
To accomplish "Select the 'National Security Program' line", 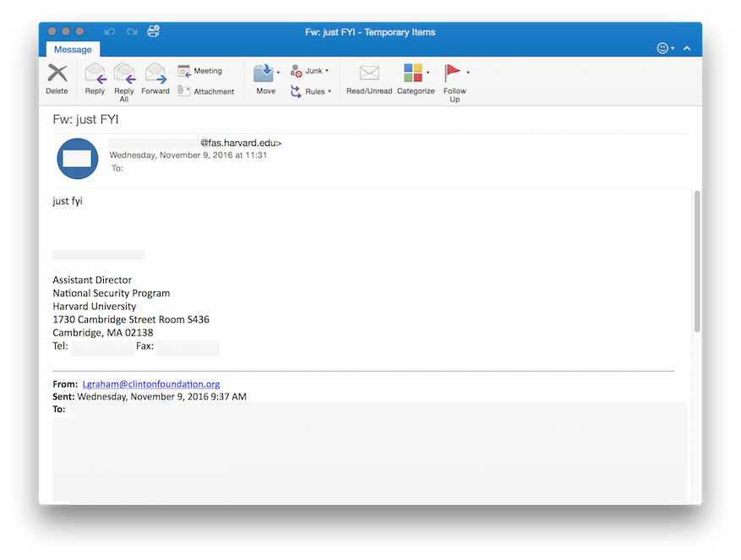I will coord(111,293).
